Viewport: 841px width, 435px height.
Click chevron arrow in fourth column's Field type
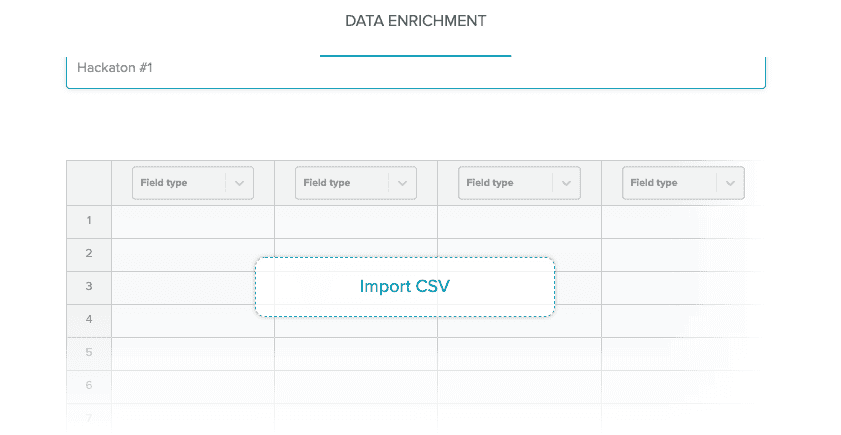point(730,183)
